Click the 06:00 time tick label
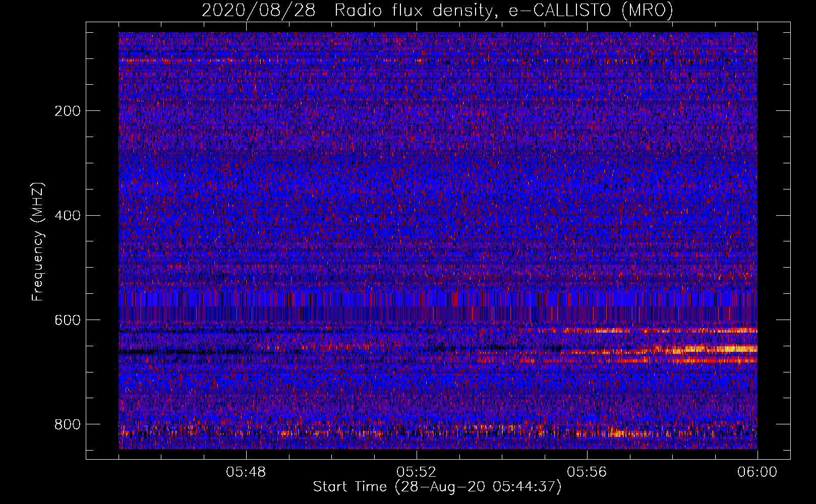Screen dimensions: 816x504 click(x=757, y=472)
